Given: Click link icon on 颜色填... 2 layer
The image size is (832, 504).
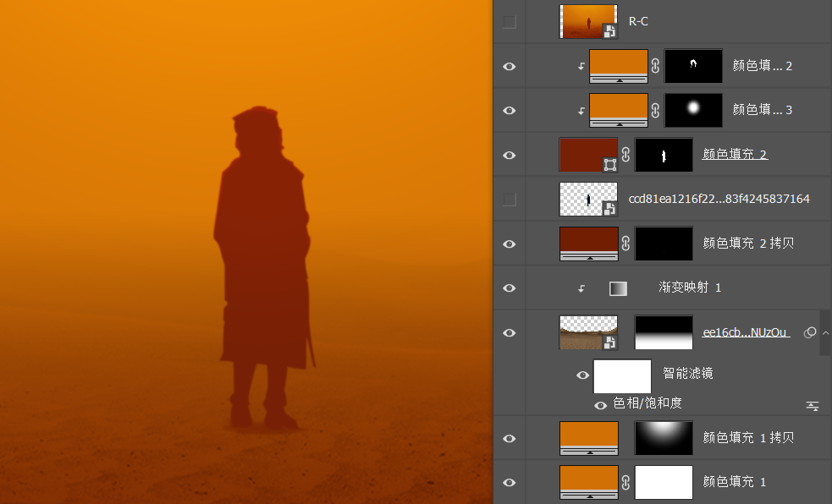Looking at the screenshot, I should pyautogui.click(x=655, y=66).
